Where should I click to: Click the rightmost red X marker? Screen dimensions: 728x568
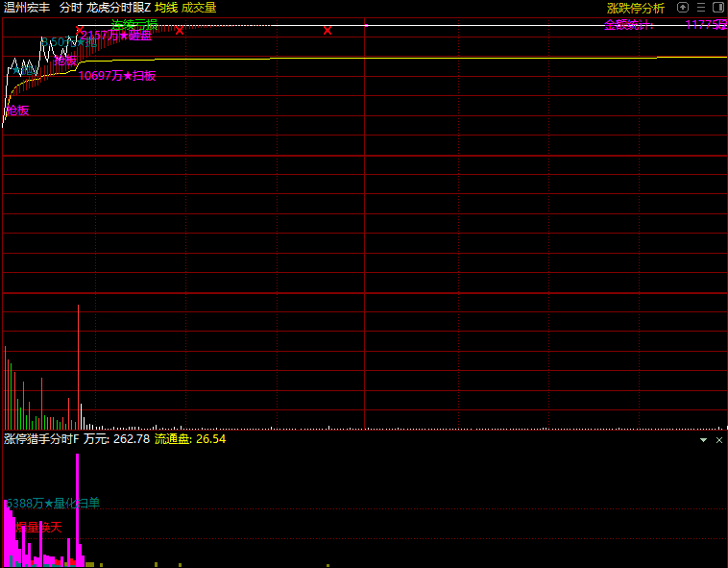[328, 31]
